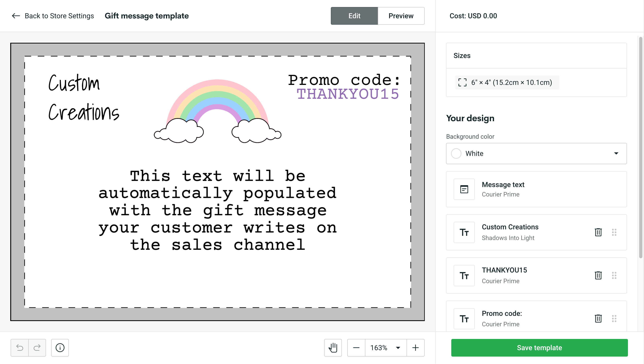Click the redo arrow icon
644x364 pixels.
point(37,348)
